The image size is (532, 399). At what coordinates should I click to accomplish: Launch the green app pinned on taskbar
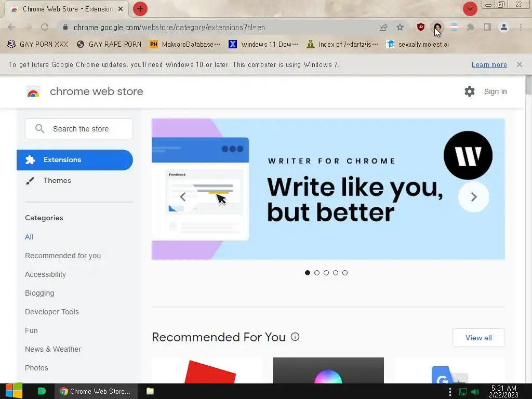point(42,391)
